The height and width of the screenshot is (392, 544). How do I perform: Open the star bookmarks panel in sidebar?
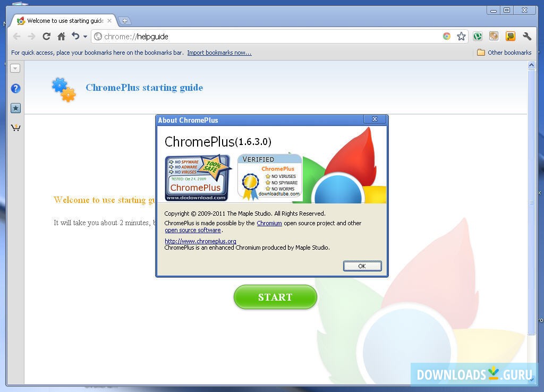(x=15, y=108)
